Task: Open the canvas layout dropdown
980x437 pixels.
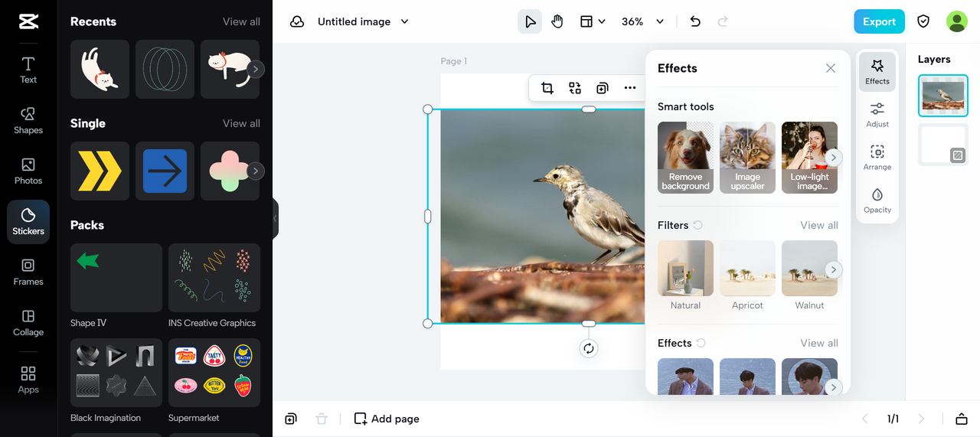Action: [593, 21]
